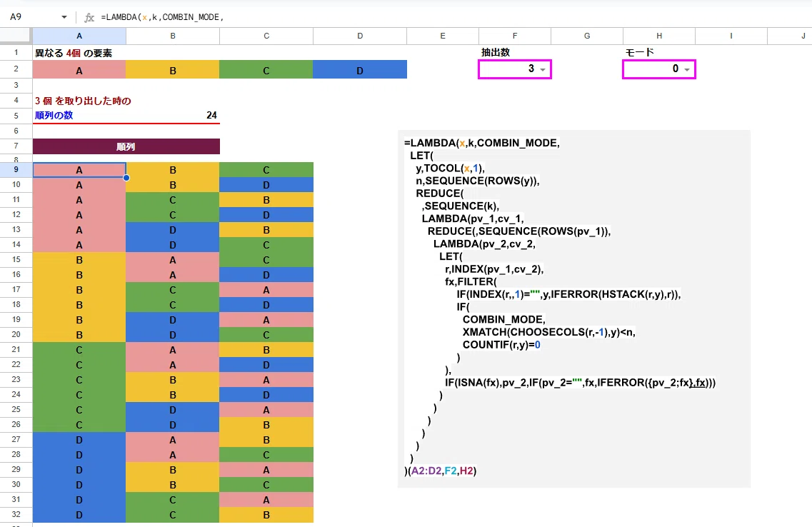Click cell B23 containing B
The width and height of the screenshot is (812, 527).
[173, 380]
